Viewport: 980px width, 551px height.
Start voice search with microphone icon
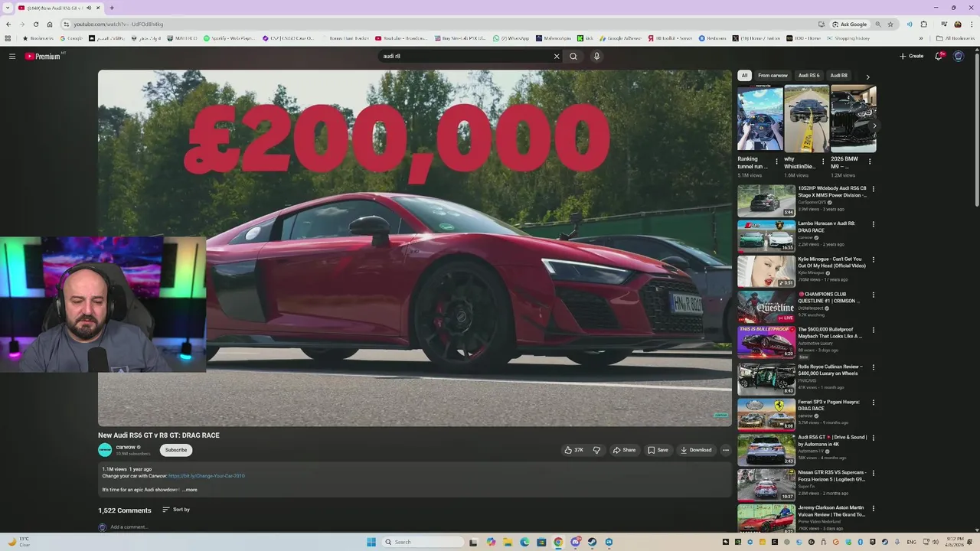pos(596,56)
